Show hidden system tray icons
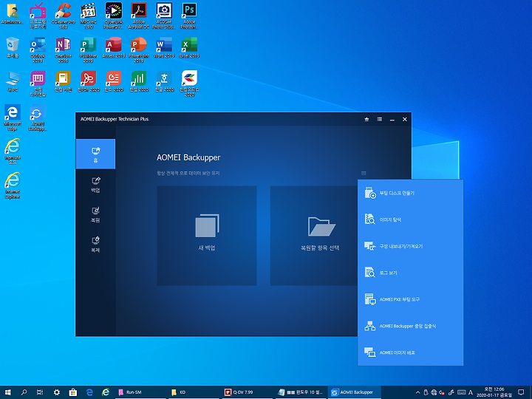This screenshot has height=399, width=532. (x=417, y=392)
